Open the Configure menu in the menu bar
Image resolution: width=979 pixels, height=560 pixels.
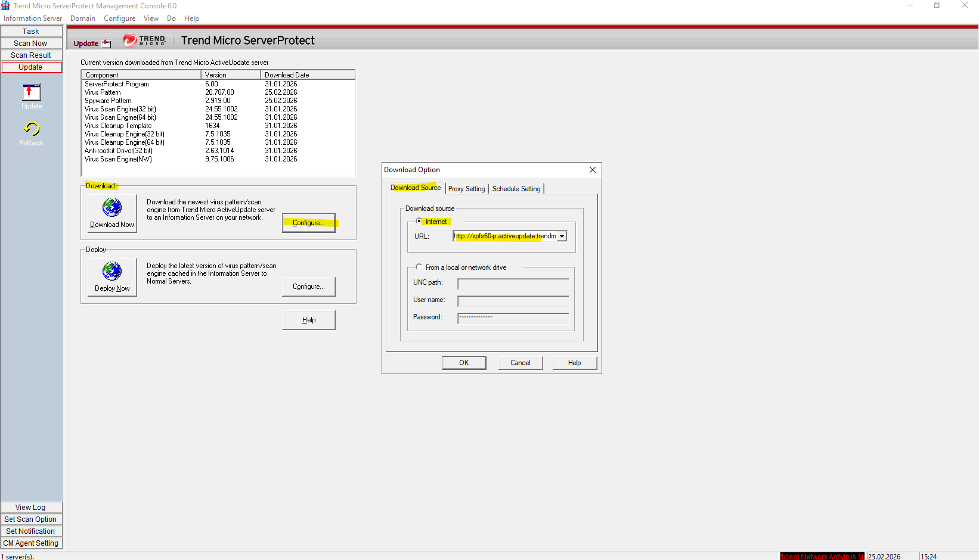(119, 18)
